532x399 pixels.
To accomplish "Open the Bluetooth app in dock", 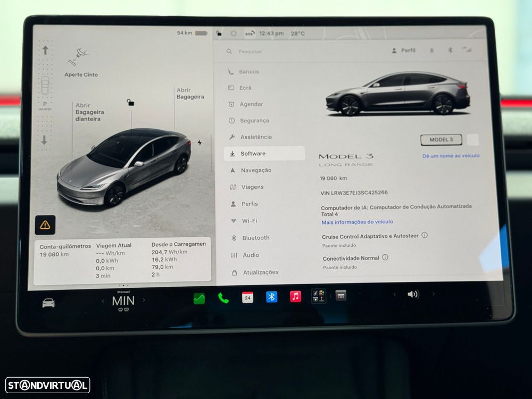I will (x=271, y=297).
